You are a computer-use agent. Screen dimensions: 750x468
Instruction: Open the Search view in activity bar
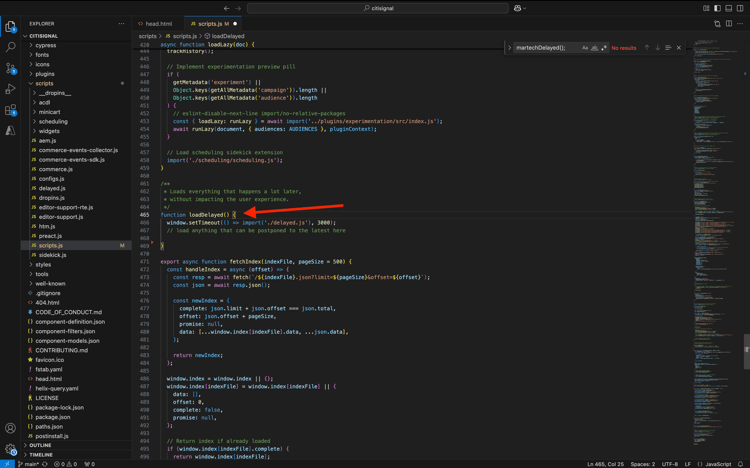pos(11,47)
